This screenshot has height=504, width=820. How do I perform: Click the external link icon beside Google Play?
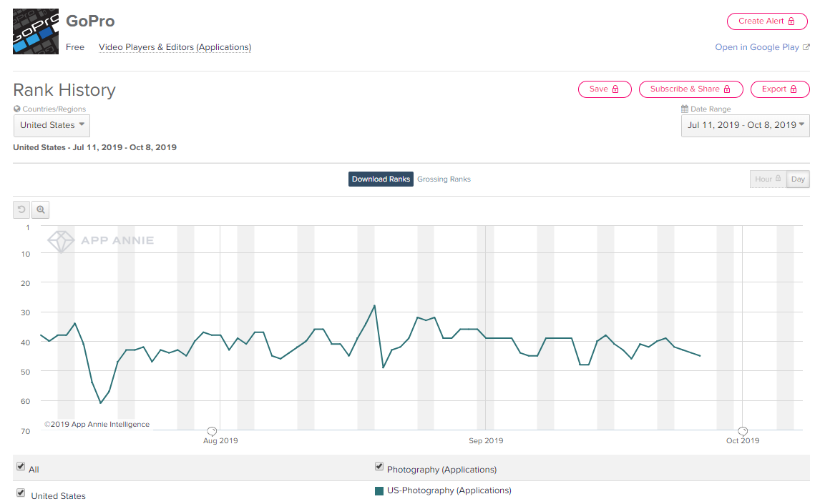[x=806, y=47]
